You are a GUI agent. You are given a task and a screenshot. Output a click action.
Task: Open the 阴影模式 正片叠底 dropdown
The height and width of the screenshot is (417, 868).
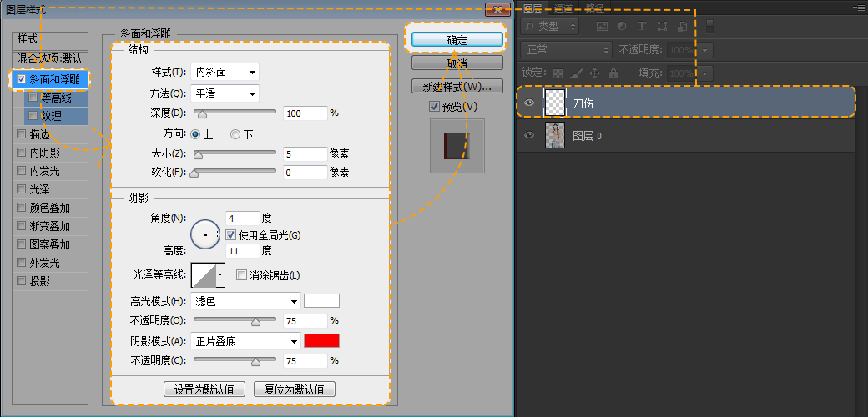pyautogui.click(x=246, y=341)
